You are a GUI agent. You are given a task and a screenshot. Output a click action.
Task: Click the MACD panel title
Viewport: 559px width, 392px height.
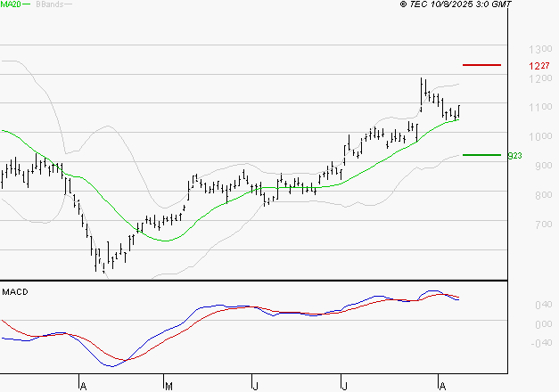pyautogui.click(x=13, y=291)
